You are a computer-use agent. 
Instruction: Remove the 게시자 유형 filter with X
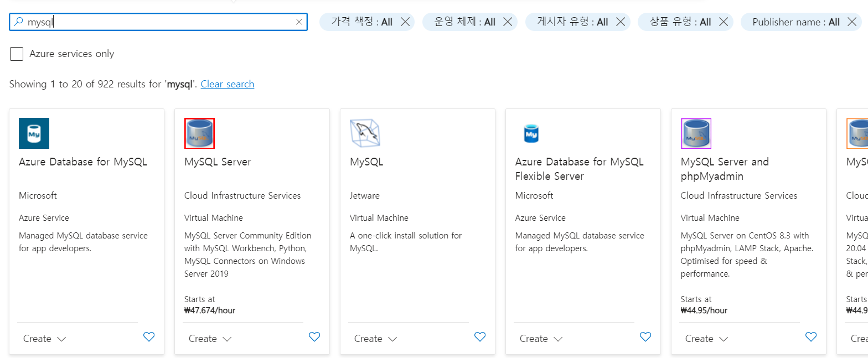point(621,22)
